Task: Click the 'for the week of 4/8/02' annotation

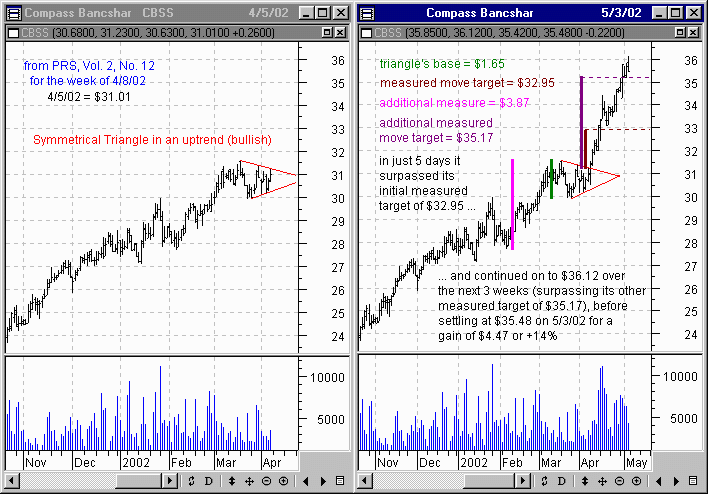Action: [x=88, y=81]
